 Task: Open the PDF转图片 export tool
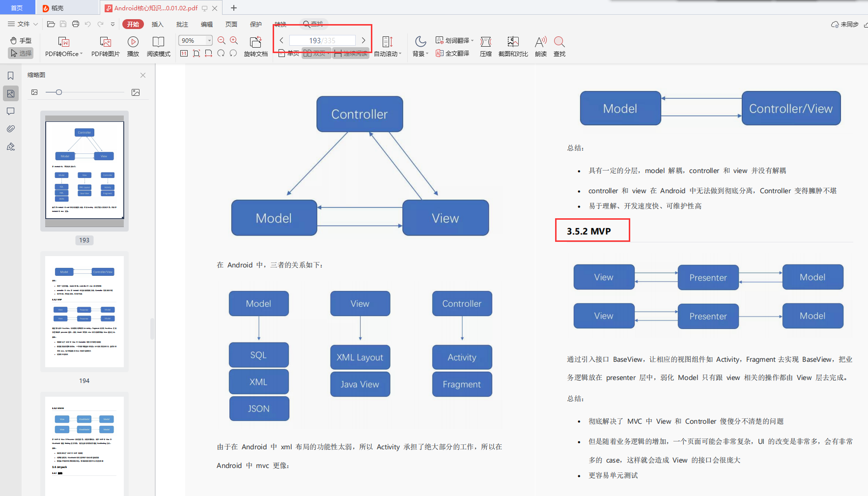105,42
